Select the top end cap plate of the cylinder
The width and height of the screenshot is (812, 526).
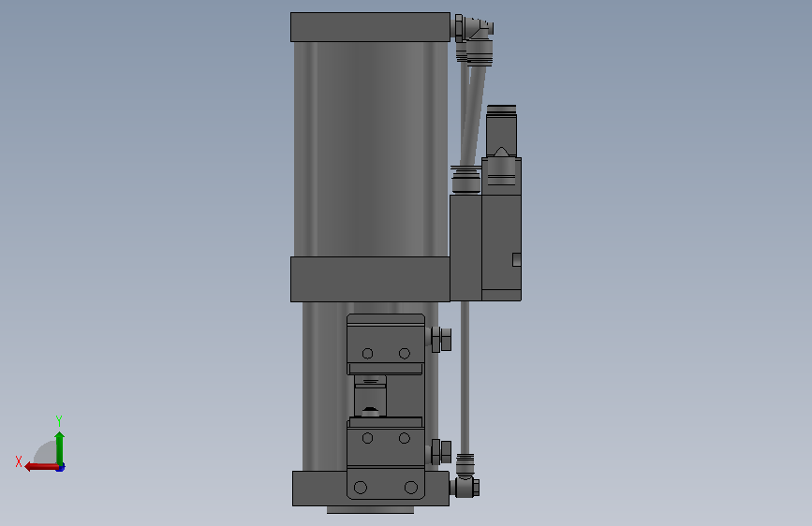pyautogui.click(x=370, y=27)
